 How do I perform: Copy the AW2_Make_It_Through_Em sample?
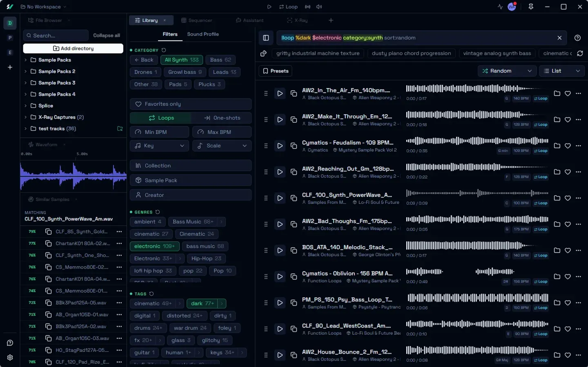point(294,120)
